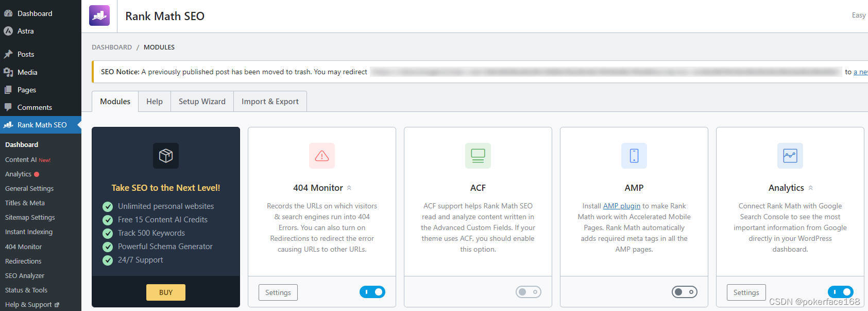The height and width of the screenshot is (311, 868).
Task: Open General Settings submenu item
Action: tap(29, 189)
